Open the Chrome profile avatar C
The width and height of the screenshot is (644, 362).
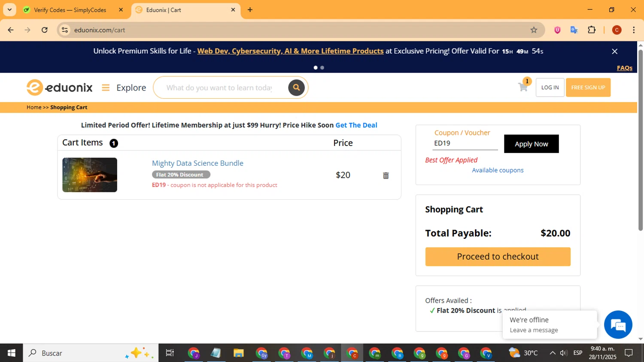coord(617,30)
